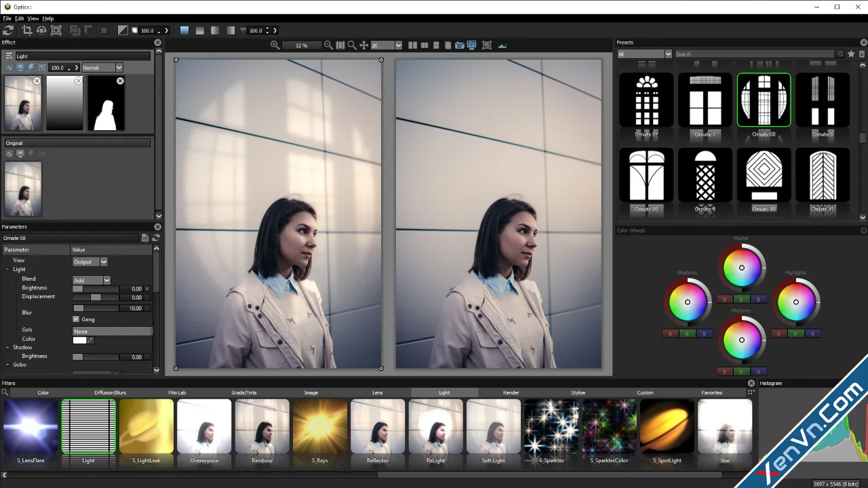Click the trash icon in the Presets panel
Image resolution: width=868 pixels, height=488 pixels.
(x=862, y=54)
